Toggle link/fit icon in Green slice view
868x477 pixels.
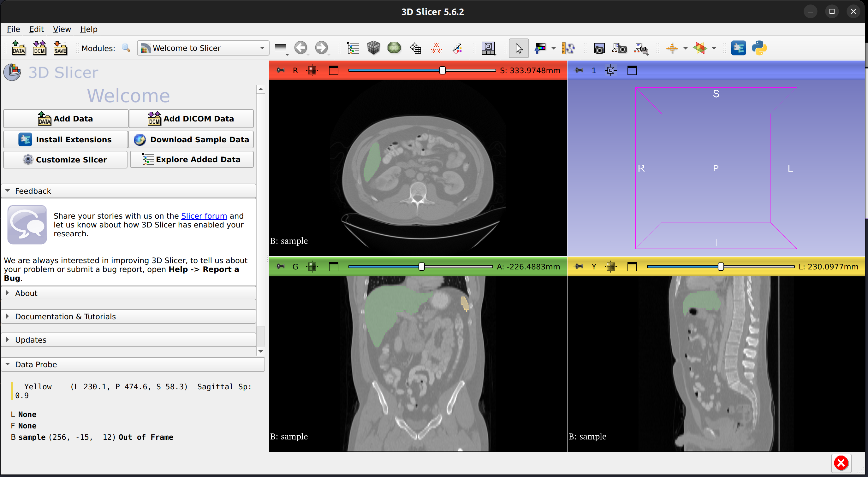tap(312, 267)
